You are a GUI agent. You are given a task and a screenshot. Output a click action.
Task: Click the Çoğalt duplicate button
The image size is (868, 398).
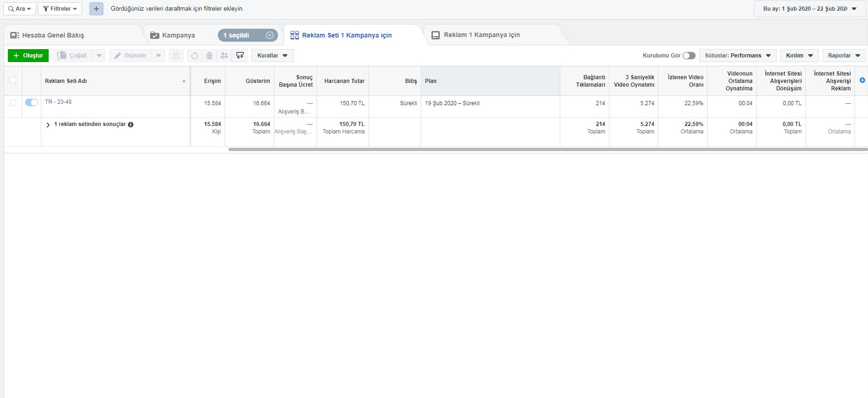(x=72, y=56)
